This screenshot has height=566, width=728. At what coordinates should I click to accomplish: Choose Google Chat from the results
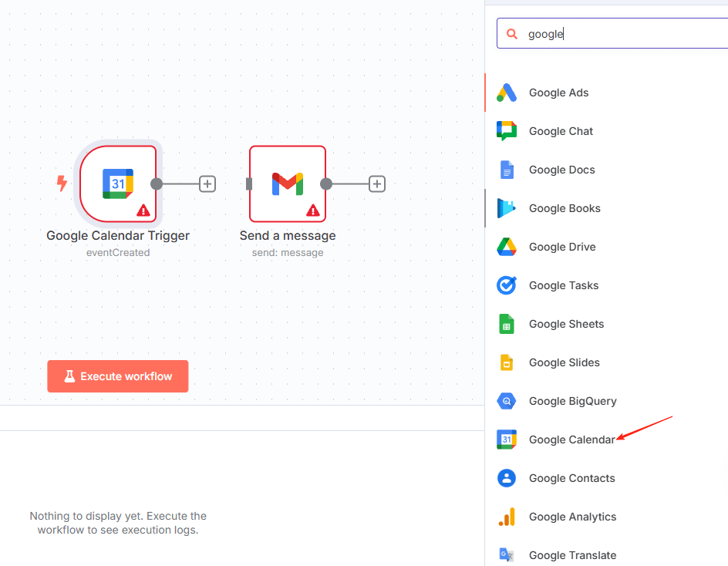click(x=561, y=131)
